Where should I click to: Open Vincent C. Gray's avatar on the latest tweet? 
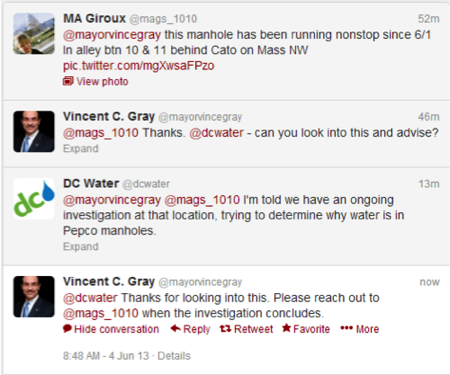[34, 296]
